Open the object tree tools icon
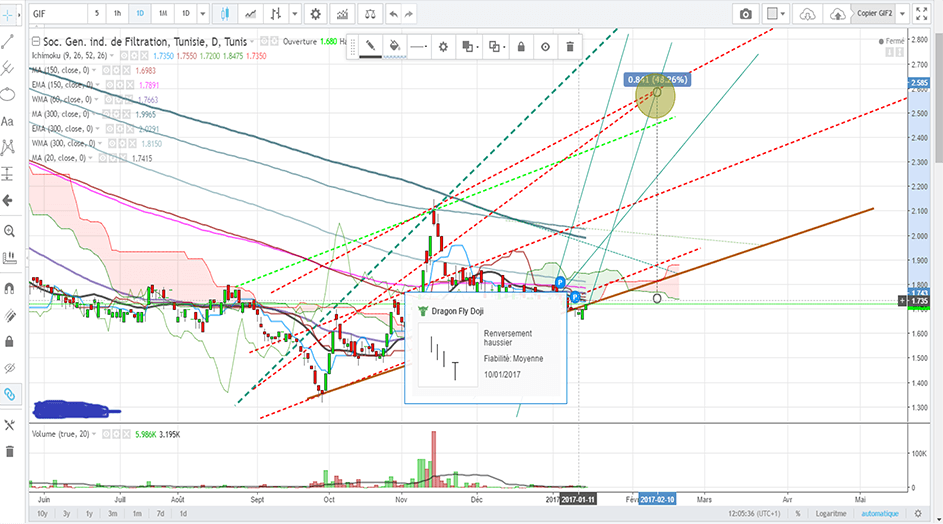This screenshot has height=524, width=943. click(x=9, y=425)
